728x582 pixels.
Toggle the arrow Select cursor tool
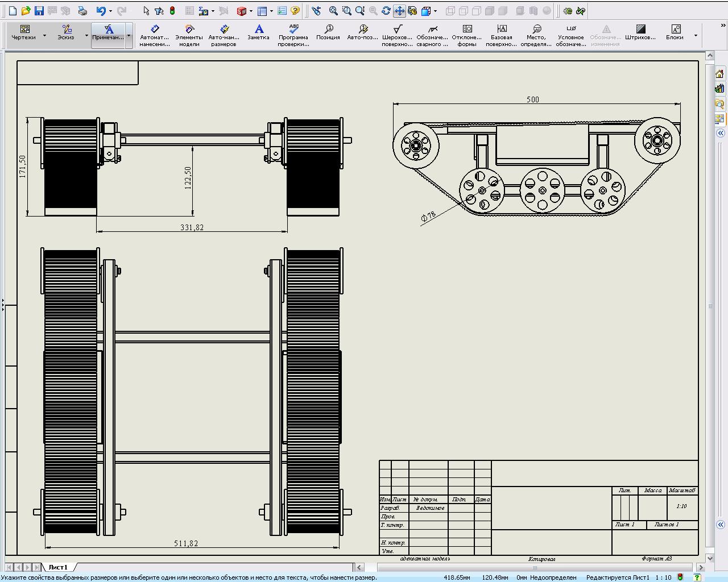[x=146, y=11]
